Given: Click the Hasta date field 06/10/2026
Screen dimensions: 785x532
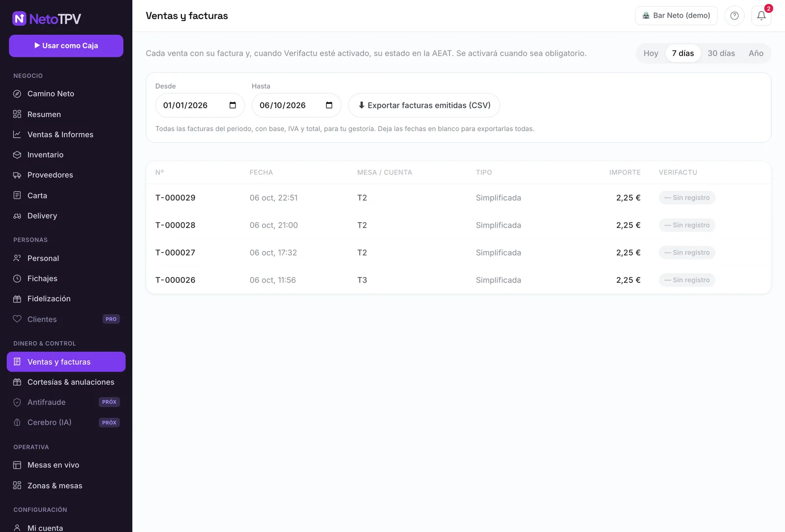Looking at the screenshot, I should point(296,105).
